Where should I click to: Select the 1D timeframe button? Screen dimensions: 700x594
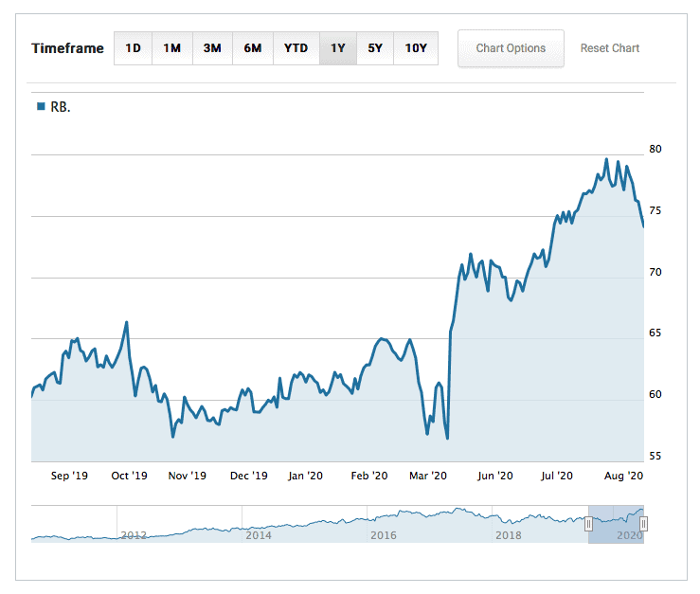134,48
